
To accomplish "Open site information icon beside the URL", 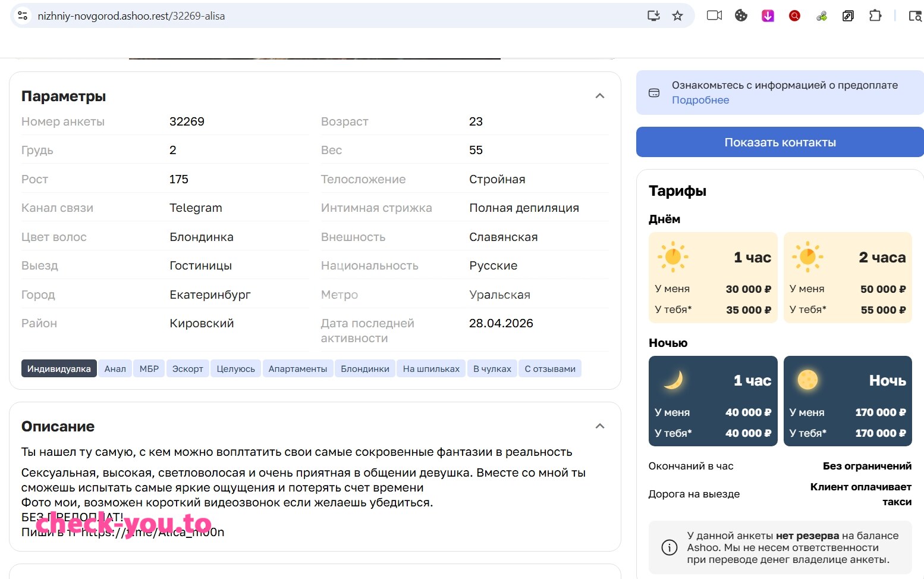I will pyautogui.click(x=23, y=16).
